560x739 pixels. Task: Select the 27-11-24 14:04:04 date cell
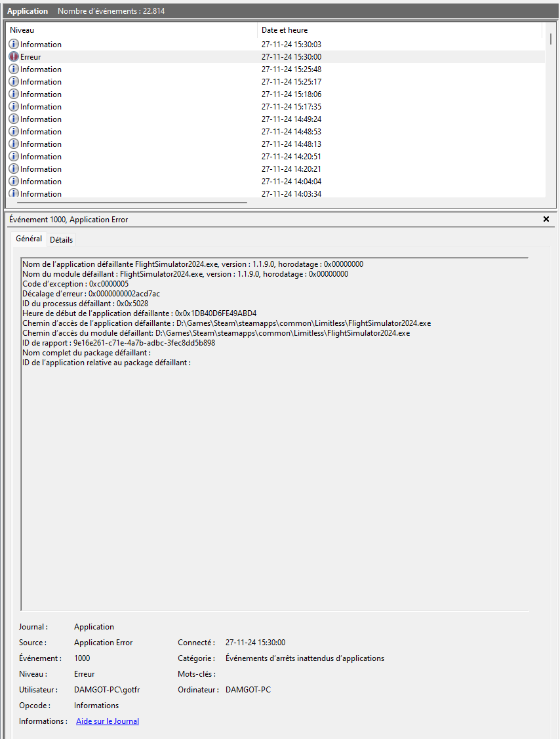291,182
